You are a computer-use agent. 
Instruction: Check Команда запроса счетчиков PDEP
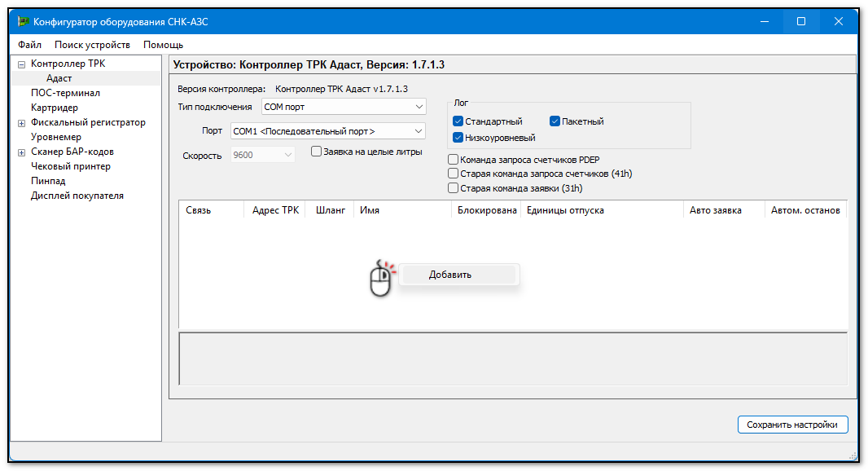click(454, 160)
